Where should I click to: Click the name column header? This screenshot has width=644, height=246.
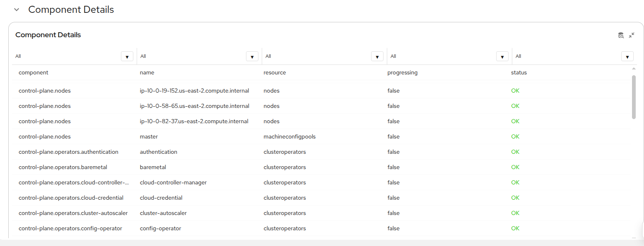[x=147, y=73]
